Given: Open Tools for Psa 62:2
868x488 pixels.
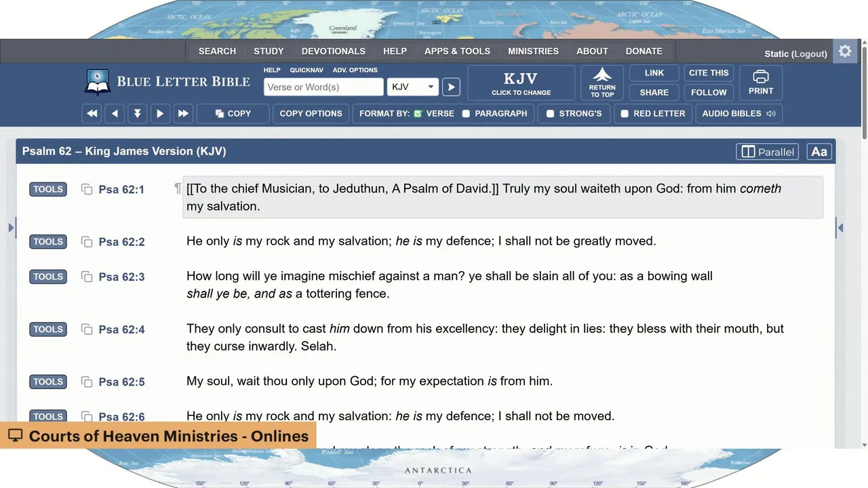Looking at the screenshot, I should point(48,241).
